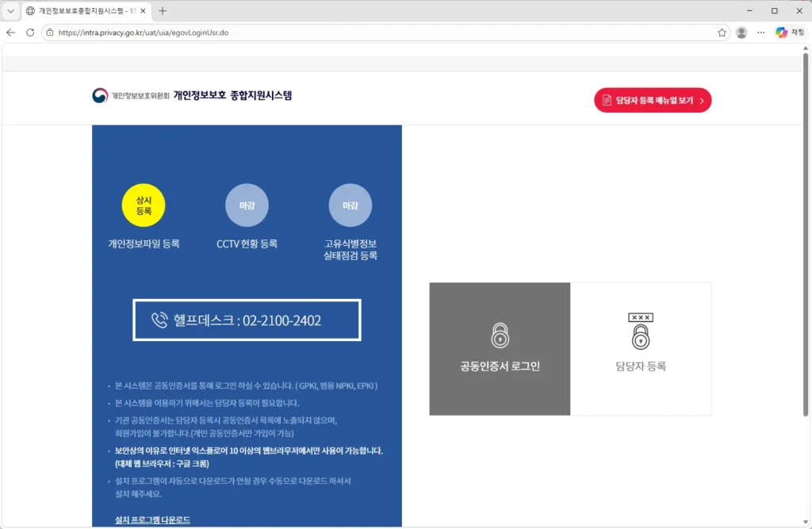Select the yellow 상시 등록 circle
This screenshot has height=529, width=812.
coord(144,205)
